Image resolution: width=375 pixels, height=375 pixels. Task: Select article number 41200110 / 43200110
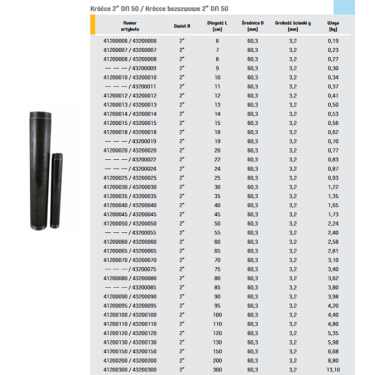[130, 324]
